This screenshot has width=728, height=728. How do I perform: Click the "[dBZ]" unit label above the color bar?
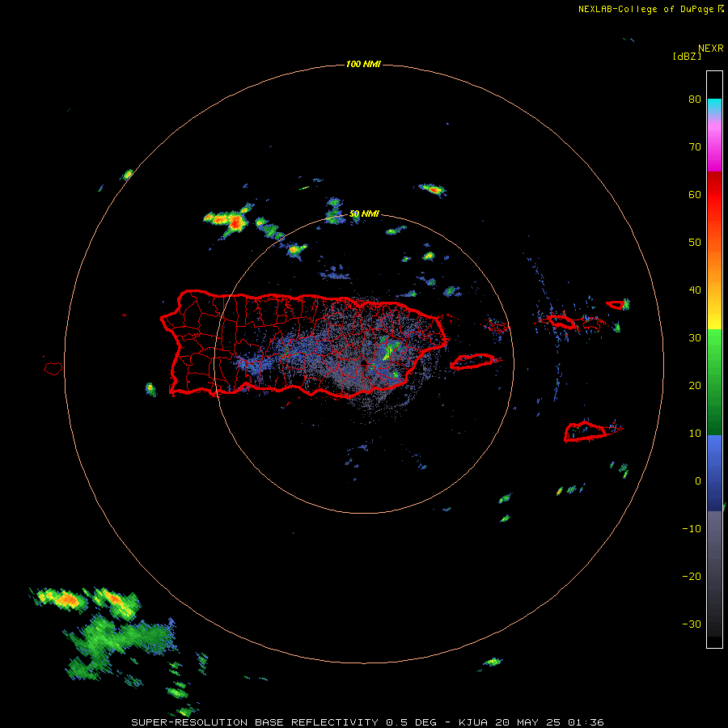687,56
